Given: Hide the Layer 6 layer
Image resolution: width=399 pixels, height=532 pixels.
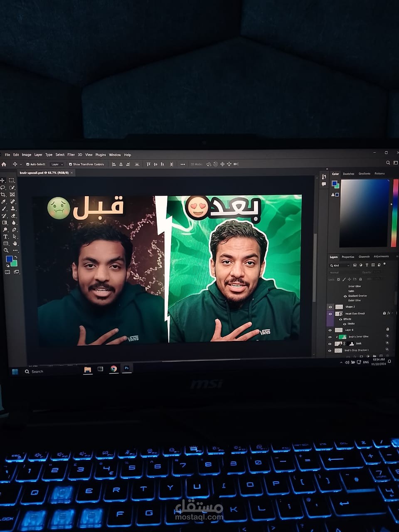Looking at the screenshot, I should click(x=330, y=330).
